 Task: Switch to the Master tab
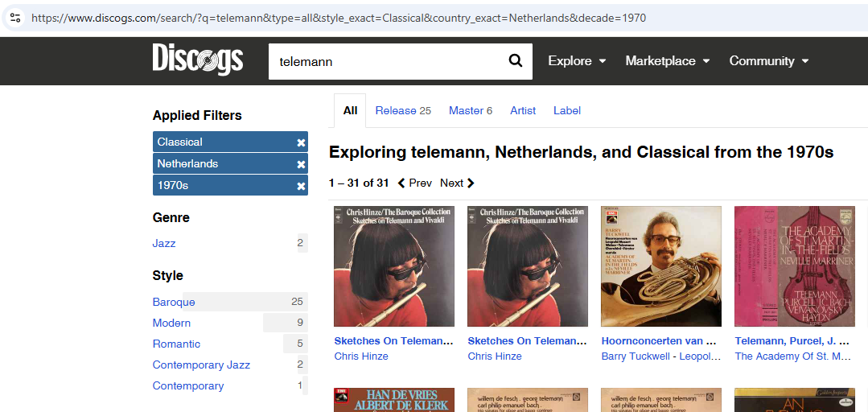click(470, 110)
